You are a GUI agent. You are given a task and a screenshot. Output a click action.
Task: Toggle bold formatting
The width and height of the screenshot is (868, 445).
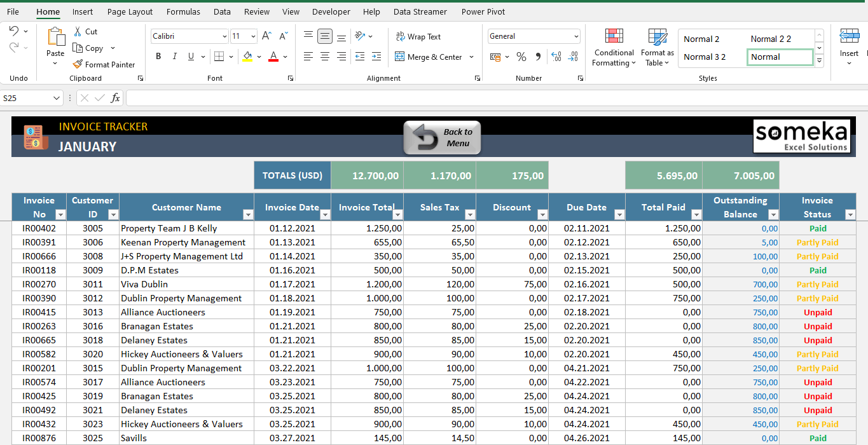(x=158, y=57)
